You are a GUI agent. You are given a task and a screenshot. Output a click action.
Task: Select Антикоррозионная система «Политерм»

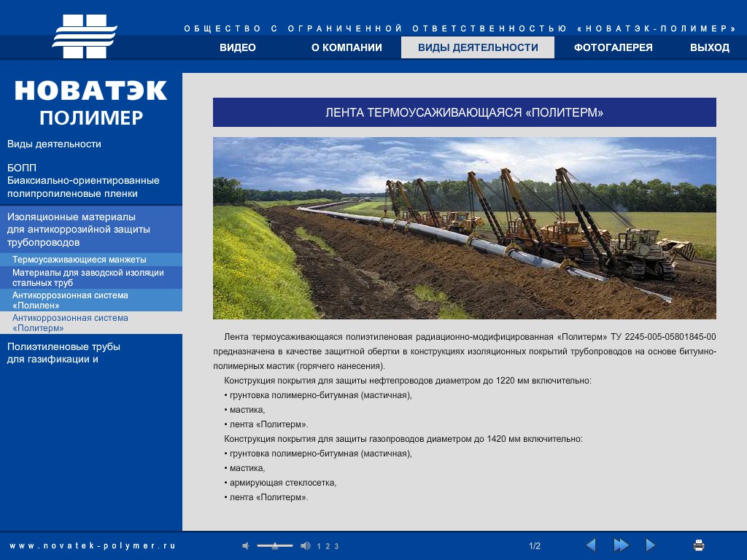coord(91,322)
